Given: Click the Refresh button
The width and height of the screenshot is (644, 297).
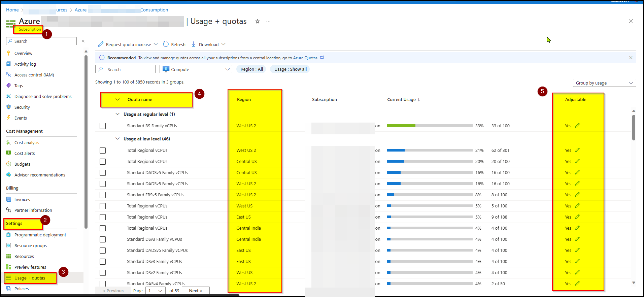Looking at the screenshot, I should click(x=174, y=44).
